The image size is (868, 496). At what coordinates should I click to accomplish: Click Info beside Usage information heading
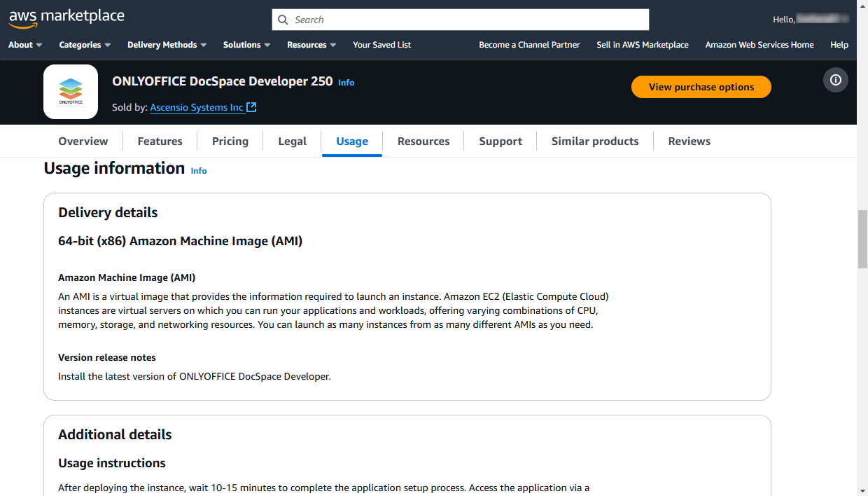(x=199, y=171)
